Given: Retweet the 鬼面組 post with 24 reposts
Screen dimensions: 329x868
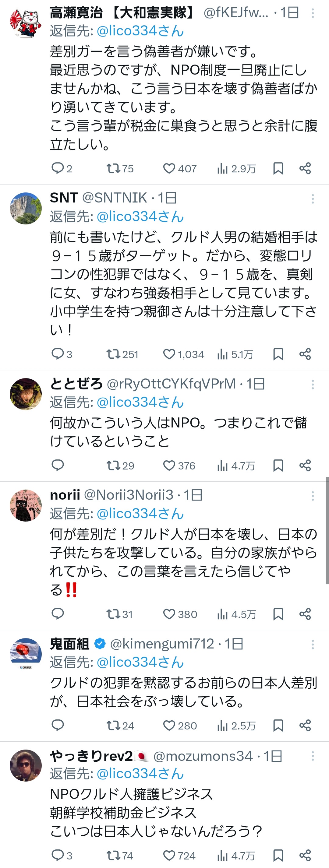Looking at the screenshot, I should pos(120,726).
